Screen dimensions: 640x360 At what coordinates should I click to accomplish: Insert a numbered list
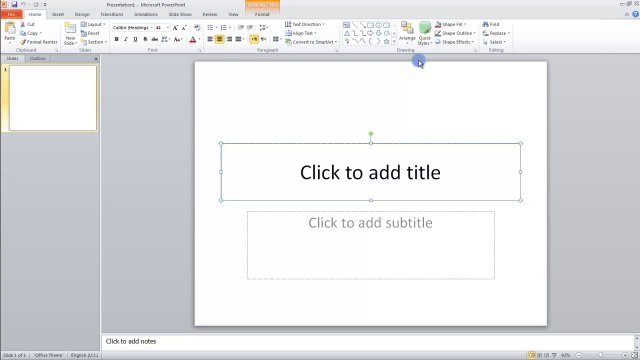pyautogui.click(x=224, y=27)
